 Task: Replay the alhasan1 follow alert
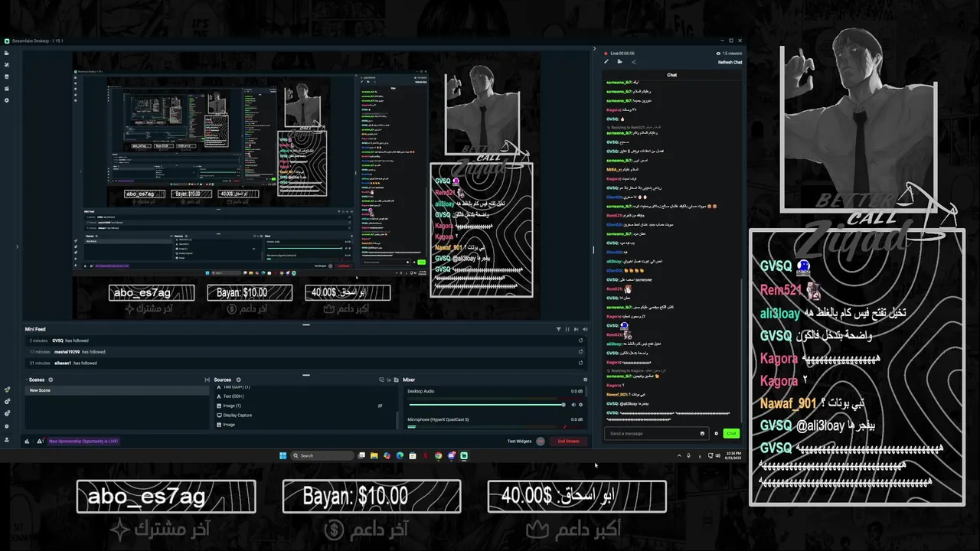click(x=580, y=363)
